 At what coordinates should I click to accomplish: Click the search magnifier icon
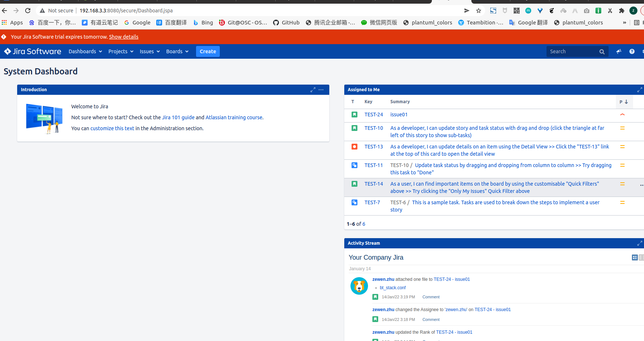coord(602,52)
